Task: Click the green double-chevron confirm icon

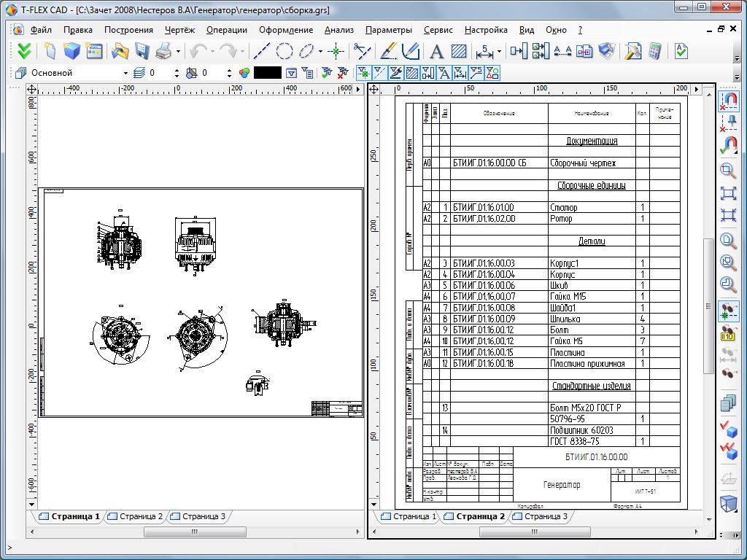Action: [x=24, y=51]
